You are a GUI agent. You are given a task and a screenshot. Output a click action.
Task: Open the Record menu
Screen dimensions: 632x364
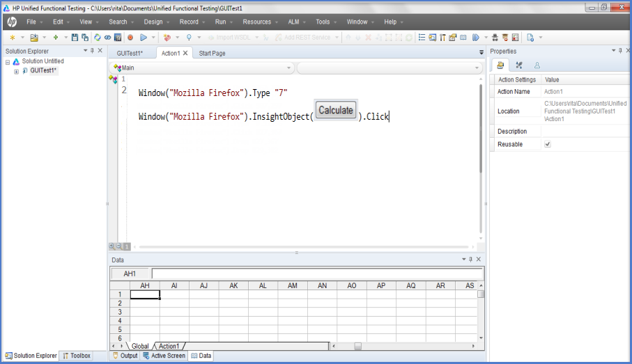[x=189, y=22]
